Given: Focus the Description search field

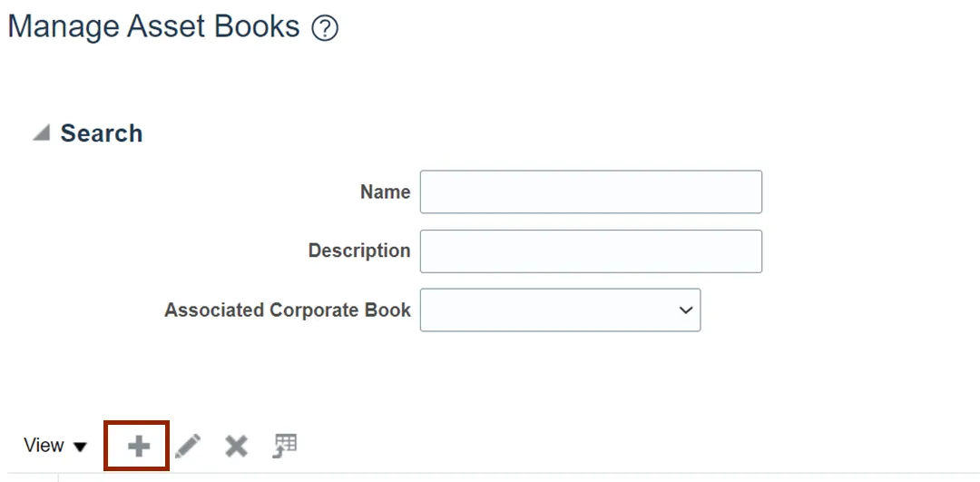Looking at the screenshot, I should click(x=591, y=251).
